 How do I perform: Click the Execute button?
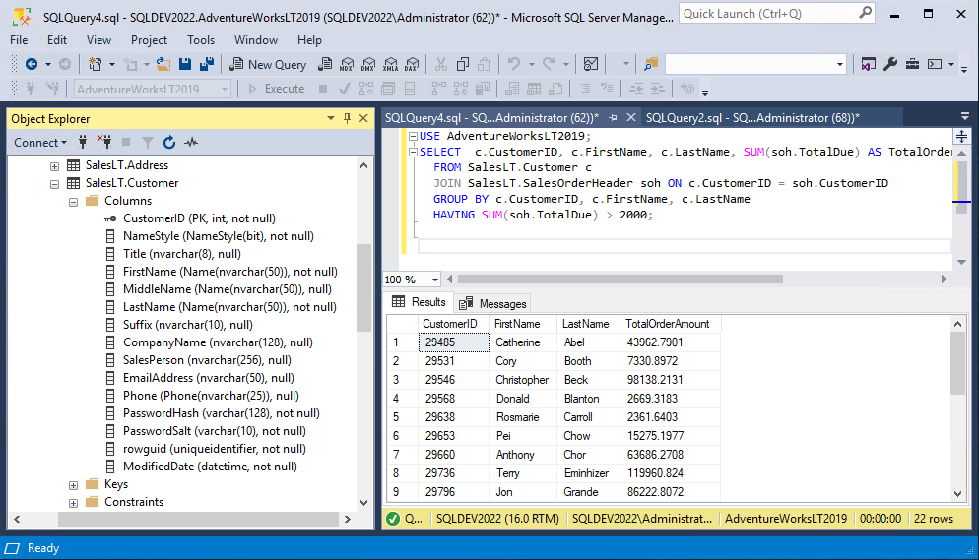[277, 89]
